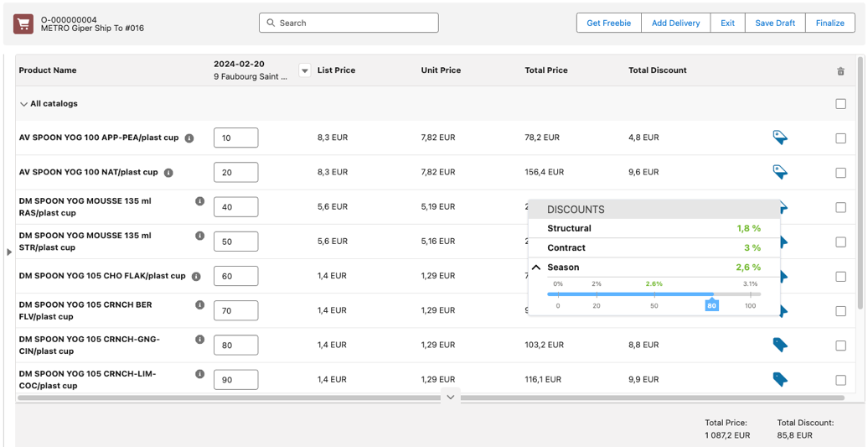Tick checkbox for DM SPOON YOG 105 CRNCH-GNG-CIN row
The height and width of the screenshot is (447, 868).
(x=840, y=346)
